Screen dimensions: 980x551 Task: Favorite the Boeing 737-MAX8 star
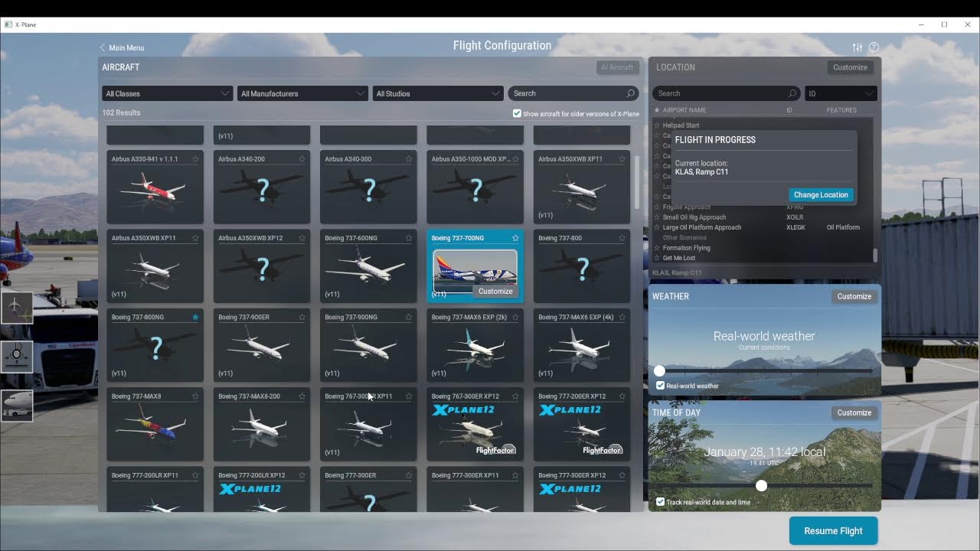click(x=195, y=396)
